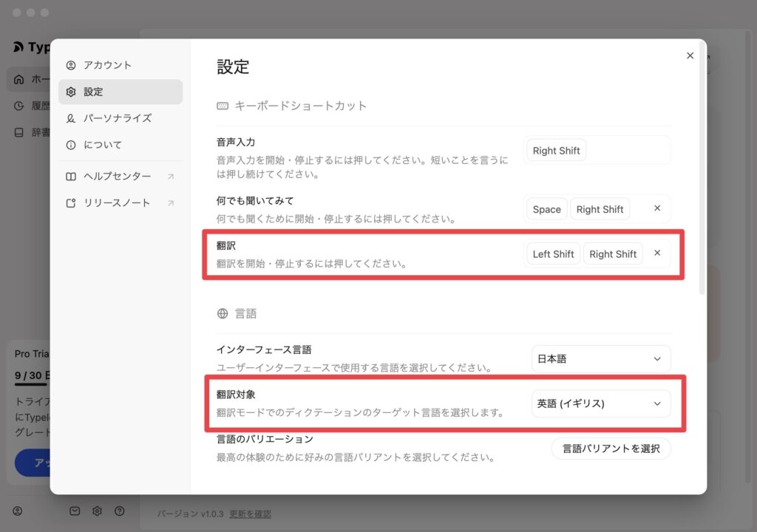The image size is (757, 532).
Task: Expand the インターフェース言語 dropdown showing 日本語
Action: click(x=600, y=359)
